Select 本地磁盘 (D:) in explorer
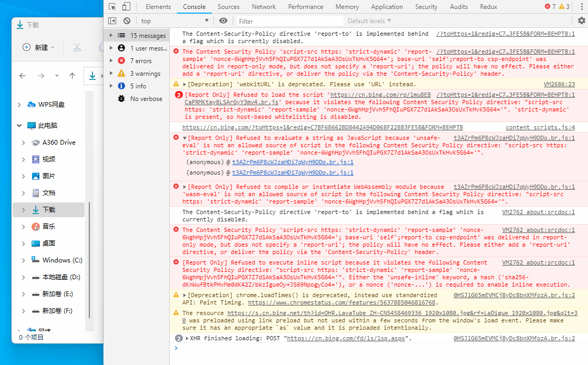This screenshot has height=365, width=588. coord(49,277)
